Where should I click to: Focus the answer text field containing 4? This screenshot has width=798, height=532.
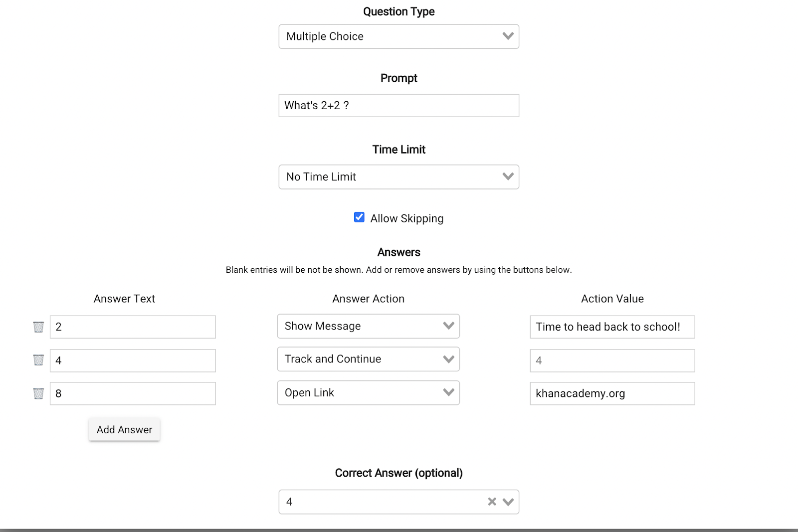point(133,360)
